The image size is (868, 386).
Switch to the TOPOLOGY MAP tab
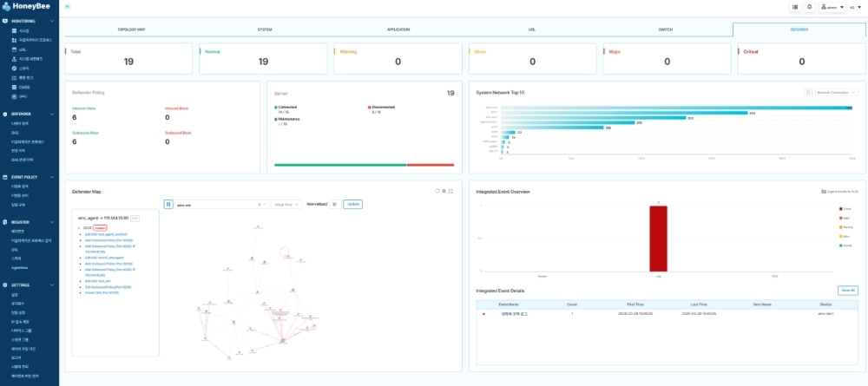click(131, 29)
